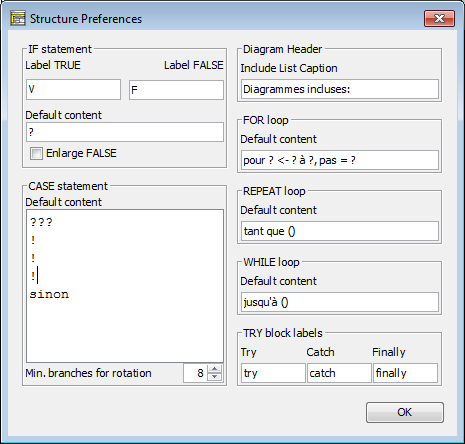This screenshot has width=465, height=444.
Task: Focus the REPEAT loop default content field
Action: [x=340, y=231]
